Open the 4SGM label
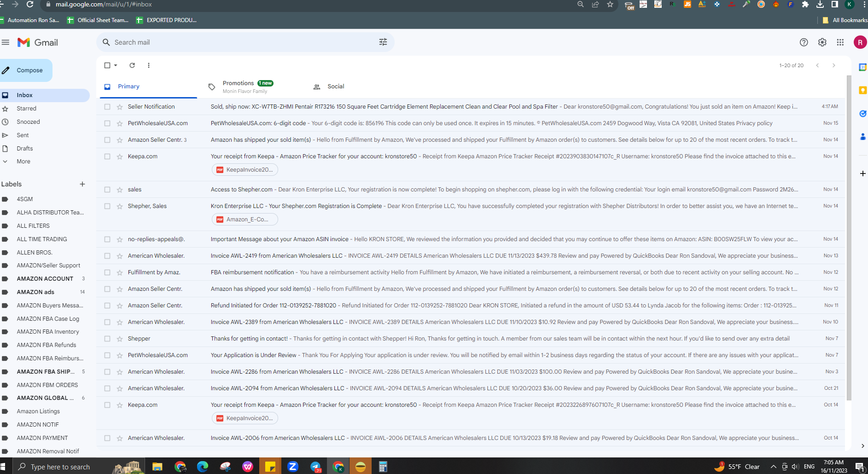Image resolution: width=868 pixels, height=474 pixels. pyautogui.click(x=45, y=199)
